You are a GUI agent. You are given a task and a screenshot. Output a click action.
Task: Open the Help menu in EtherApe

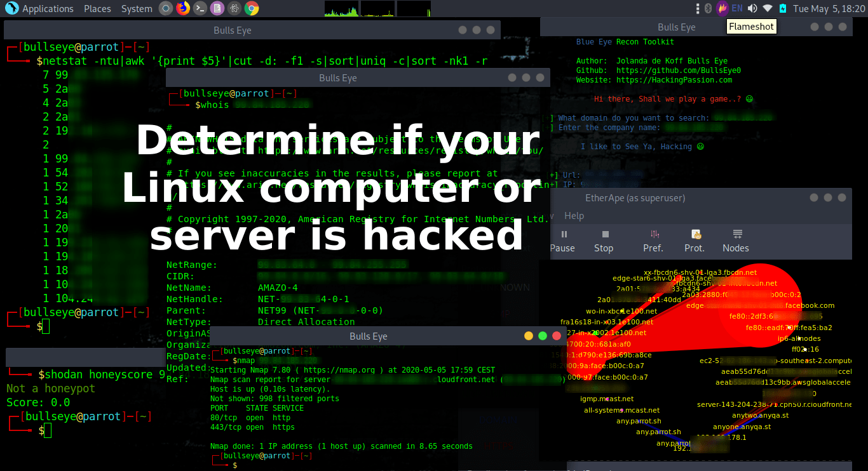coord(574,216)
